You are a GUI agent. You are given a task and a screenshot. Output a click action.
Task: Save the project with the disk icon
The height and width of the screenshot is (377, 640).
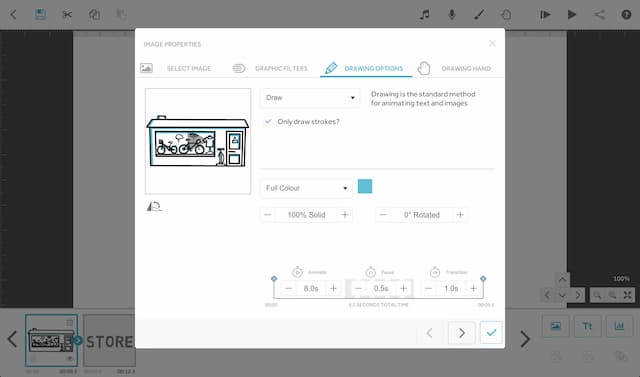(x=40, y=15)
